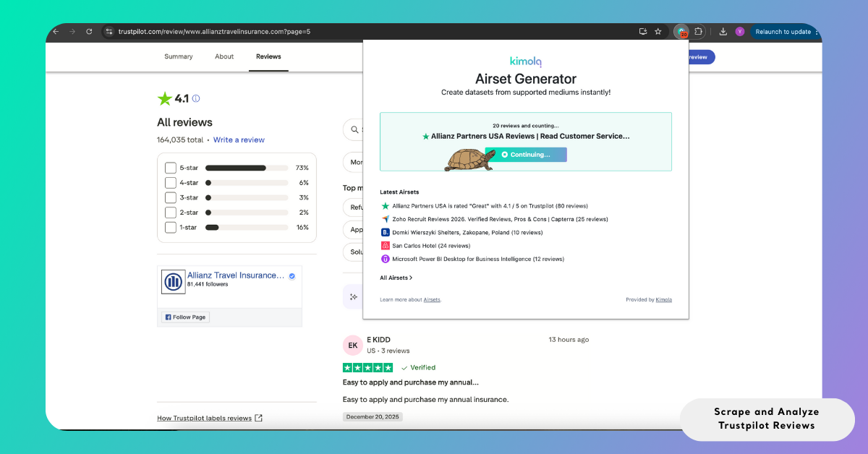Click external link icon after labels reviews
The width and height of the screenshot is (868, 454).
(x=259, y=418)
